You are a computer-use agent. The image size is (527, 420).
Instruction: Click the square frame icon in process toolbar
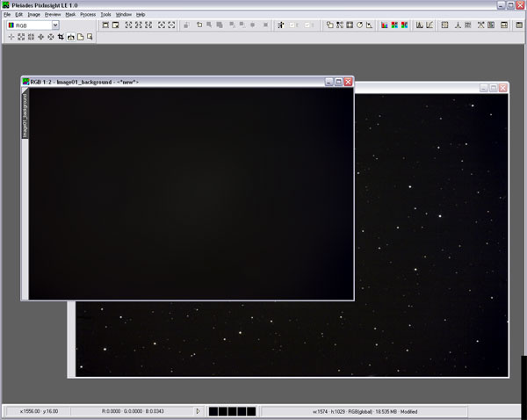click(350, 25)
